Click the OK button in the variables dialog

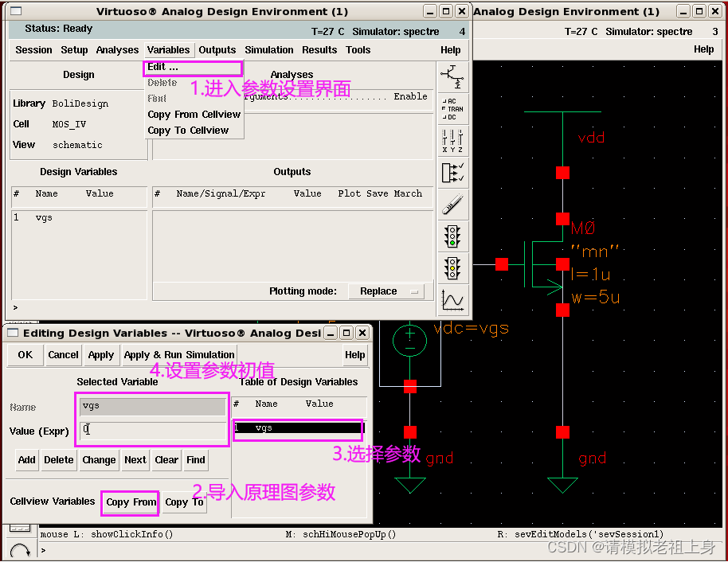tap(25, 356)
